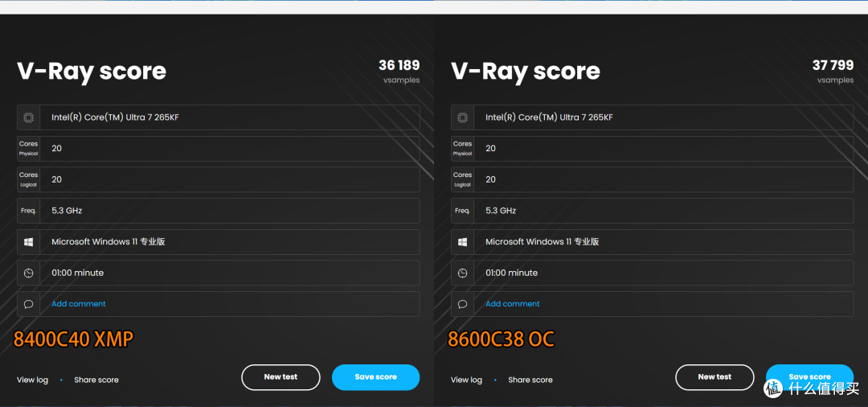Click Cores Physical label in right panel
868x407 pixels.
tap(462, 149)
